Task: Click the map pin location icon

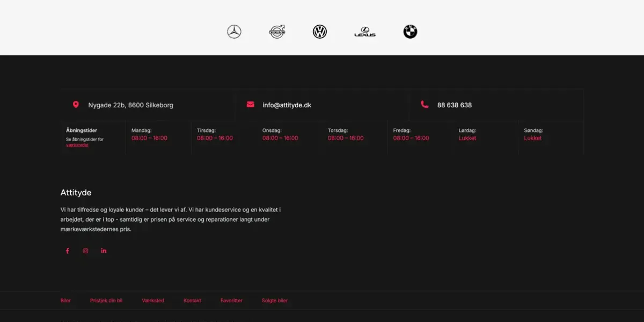Action: click(76, 105)
